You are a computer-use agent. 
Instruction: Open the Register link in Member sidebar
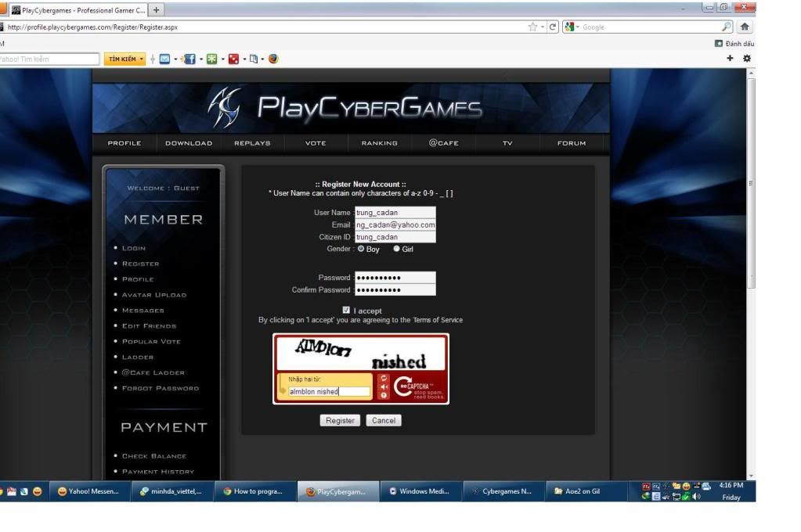click(x=140, y=264)
